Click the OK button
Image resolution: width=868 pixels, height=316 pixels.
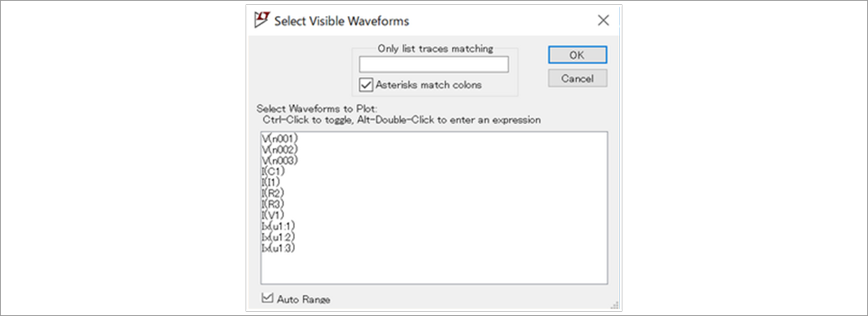(x=577, y=55)
